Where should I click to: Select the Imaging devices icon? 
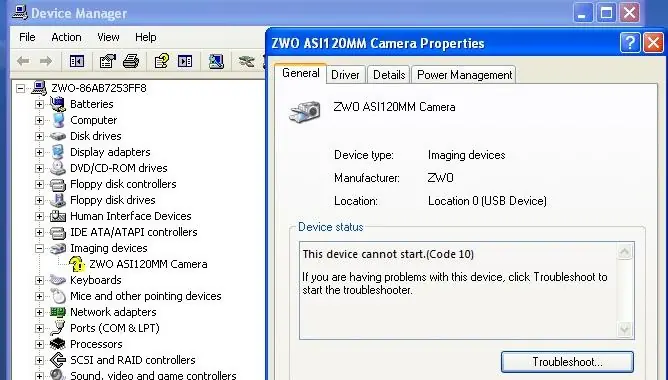pyautogui.click(x=58, y=248)
